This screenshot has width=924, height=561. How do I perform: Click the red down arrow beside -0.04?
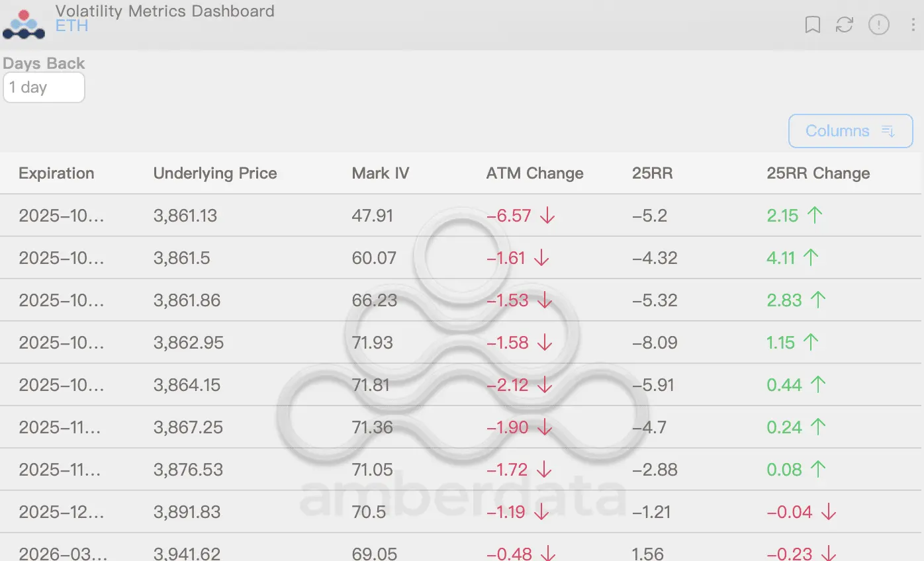pos(828,512)
